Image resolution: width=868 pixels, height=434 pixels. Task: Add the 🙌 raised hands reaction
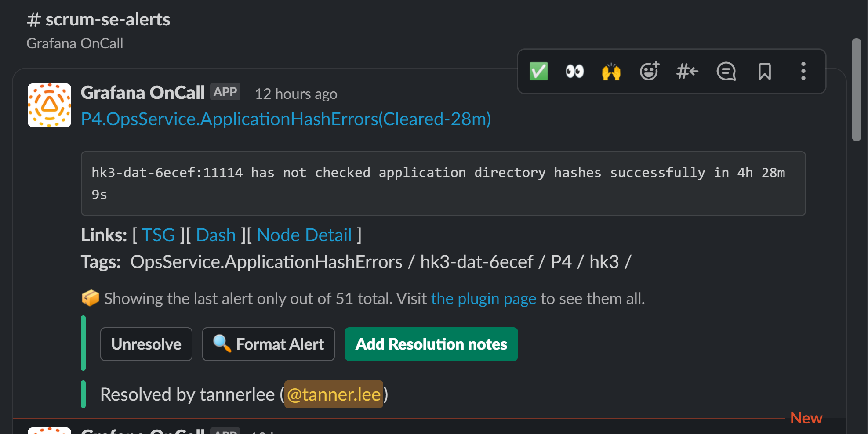click(610, 71)
